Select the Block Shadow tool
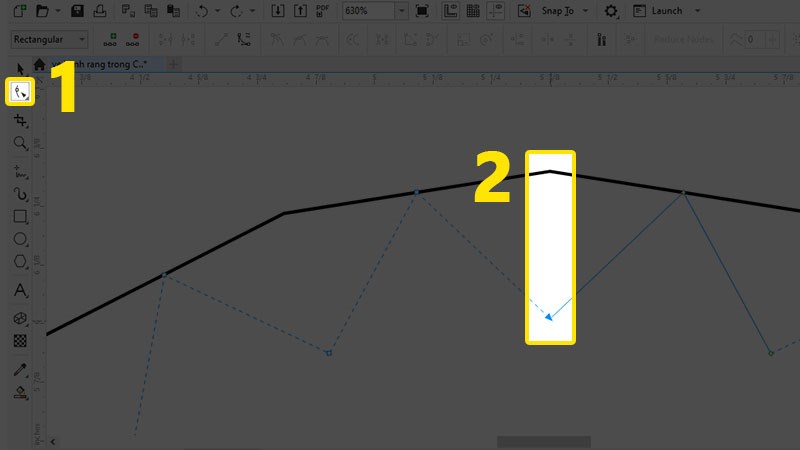Image resolution: width=800 pixels, height=450 pixels. coord(20,318)
